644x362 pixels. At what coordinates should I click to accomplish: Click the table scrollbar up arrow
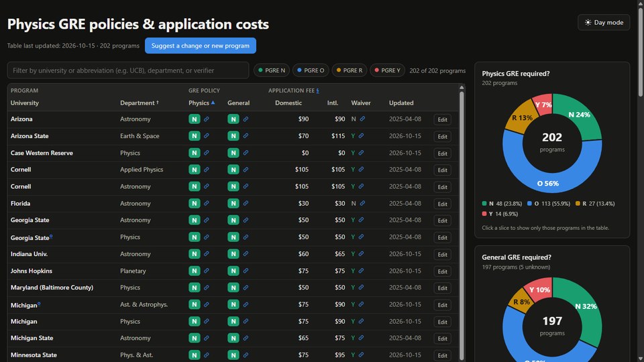462,87
